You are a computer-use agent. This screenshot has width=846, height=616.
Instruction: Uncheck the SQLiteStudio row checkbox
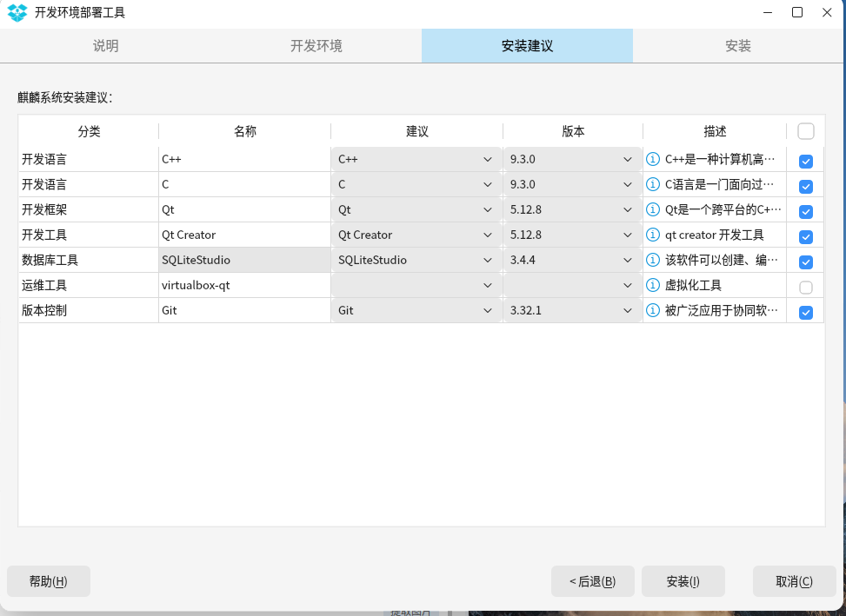(805, 262)
